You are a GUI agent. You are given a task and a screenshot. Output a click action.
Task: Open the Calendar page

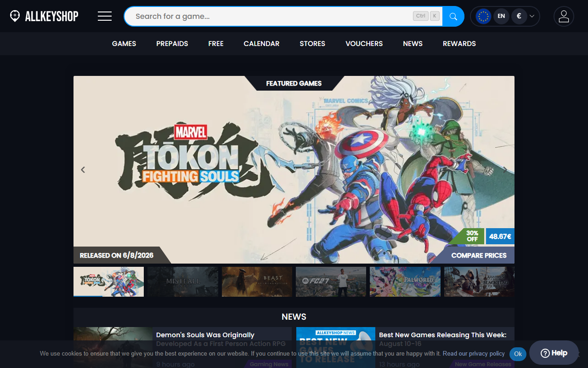coord(261,44)
